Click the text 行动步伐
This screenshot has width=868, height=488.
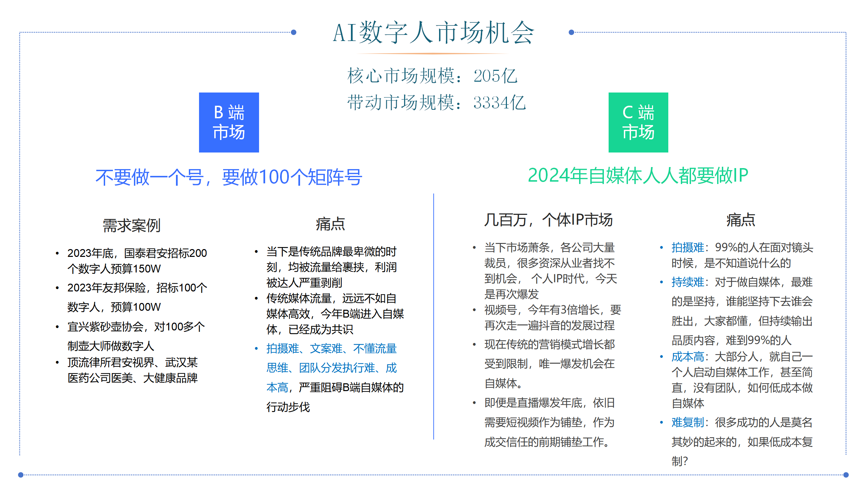tap(288, 407)
